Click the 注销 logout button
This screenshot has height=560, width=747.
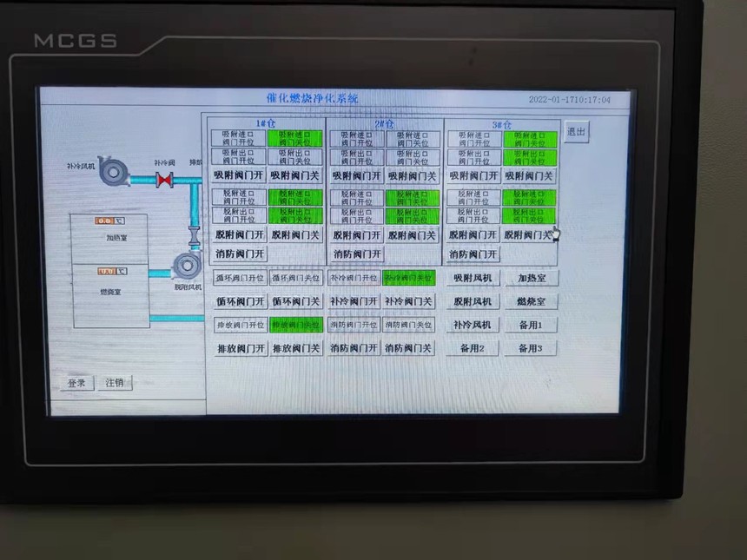click(x=115, y=382)
